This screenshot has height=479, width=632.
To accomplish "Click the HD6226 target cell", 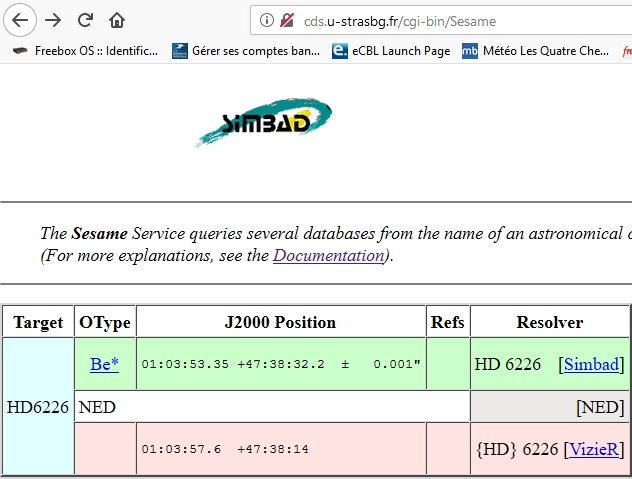I will [37, 407].
